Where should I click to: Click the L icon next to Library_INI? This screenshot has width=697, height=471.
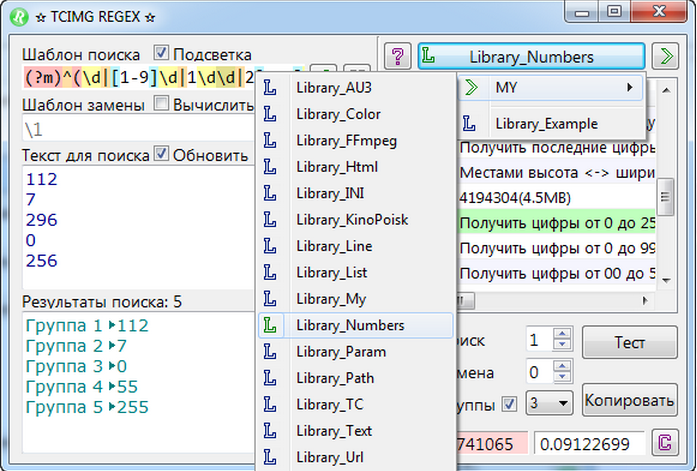click(x=270, y=193)
